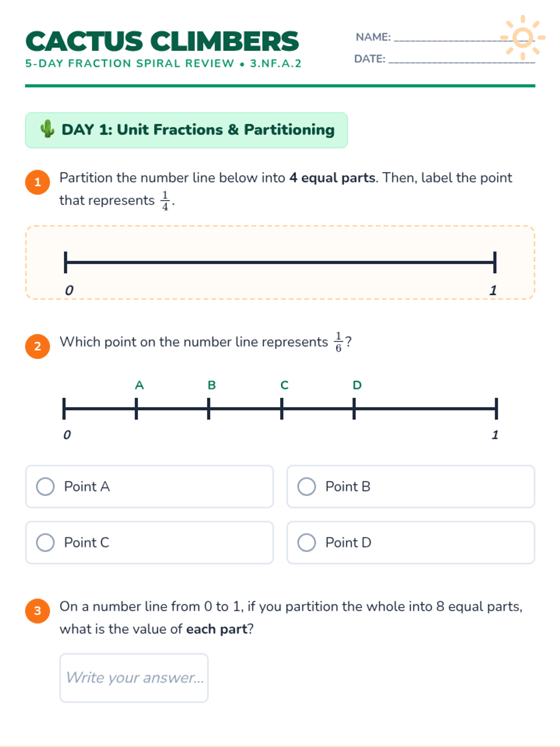Click the CACTUS CLIMBERS title
Viewport: 560px width, 747px height.
pyautogui.click(x=162, y=41)
